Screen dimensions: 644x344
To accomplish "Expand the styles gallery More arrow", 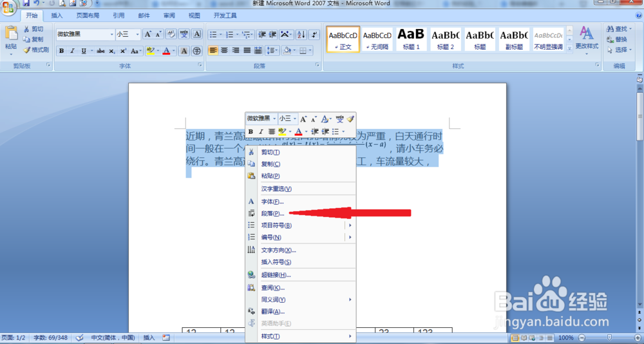I will click(x=570, y=48).
